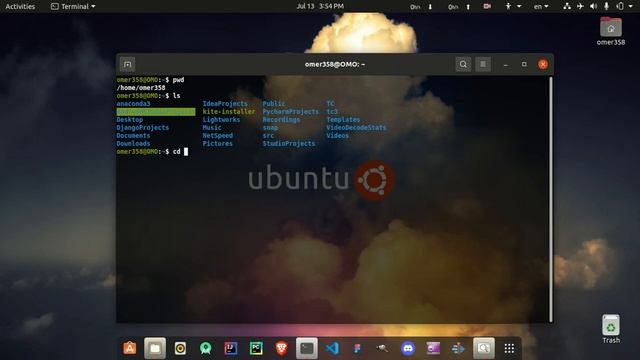Image resolution: width=640 pixels, height=360 pixels.
Task: Open Android Studio from the dock
Action: pos(206,348)
